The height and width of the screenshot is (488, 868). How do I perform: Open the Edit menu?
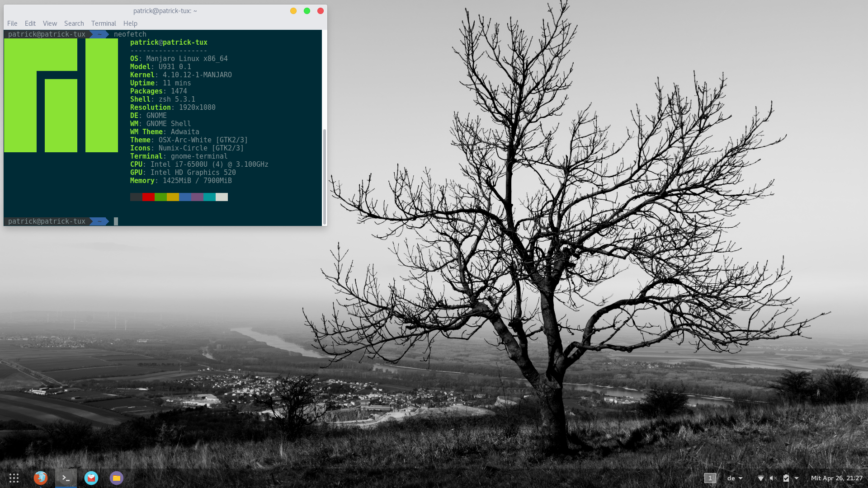pos(30,23)
